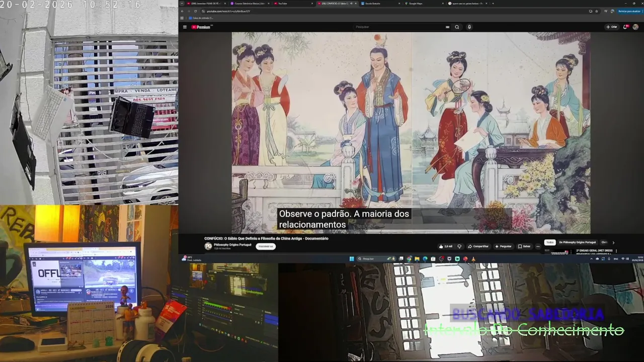Like the video with thumbs up

click(446, 246)
